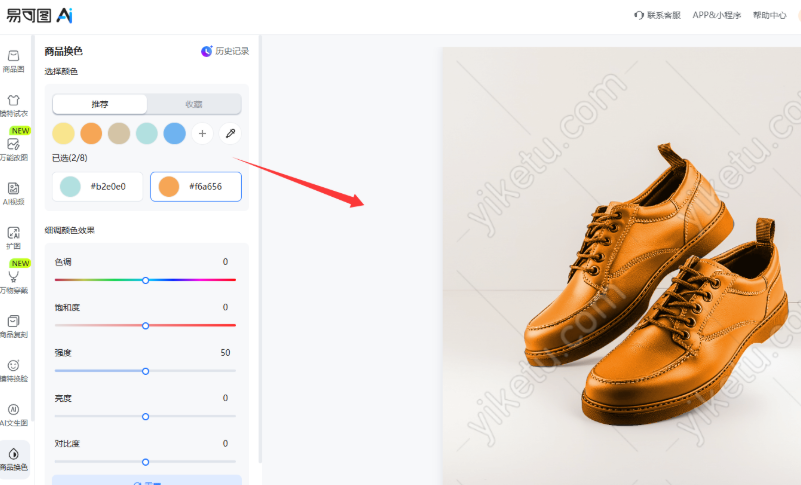This screenshot has width=801, height=485.
Task: Click the plus button to add custom color
Action: point(202,133)
